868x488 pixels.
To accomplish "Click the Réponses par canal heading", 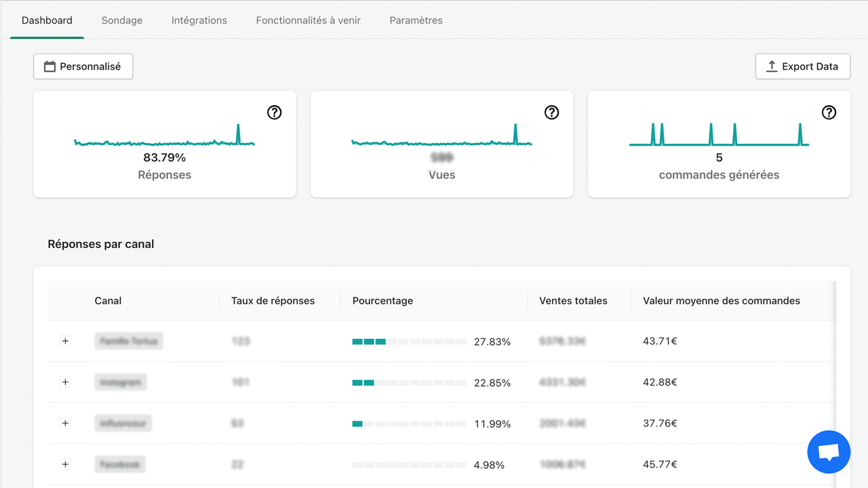I will tap(101, 244).
